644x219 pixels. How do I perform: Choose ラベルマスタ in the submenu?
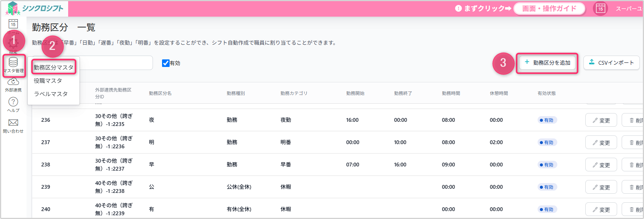coord(51,94)
